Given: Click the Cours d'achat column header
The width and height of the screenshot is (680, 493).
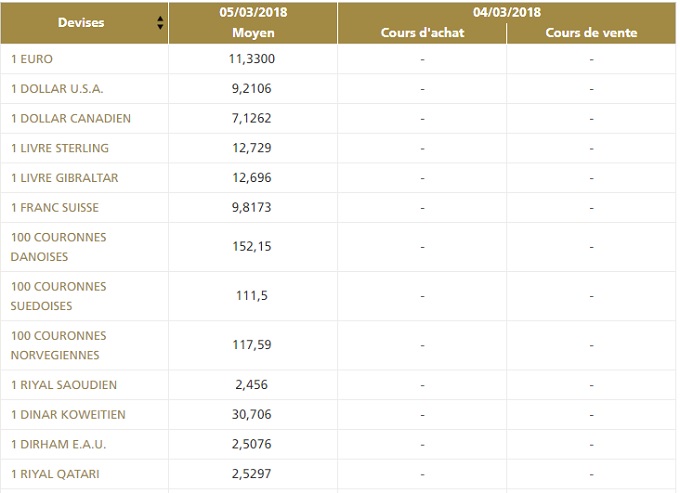Looking at the screenshot, I should pyautogui.click(x=421, y=33).
